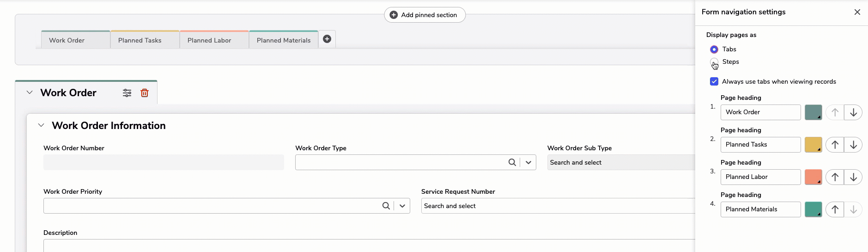Expand the Work Order Priority dropdown arrow
Image resolution: width=868 pixels, height=252 pixels.
402,206
